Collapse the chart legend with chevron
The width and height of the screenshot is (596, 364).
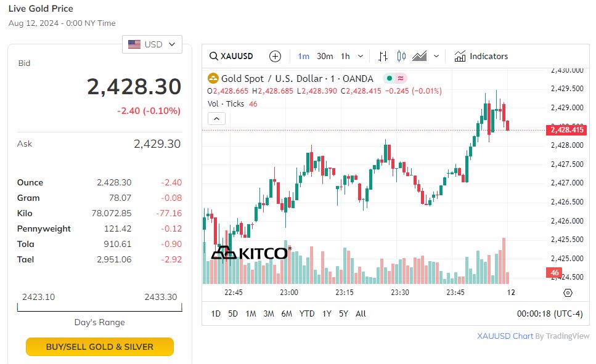coord(216,119)
